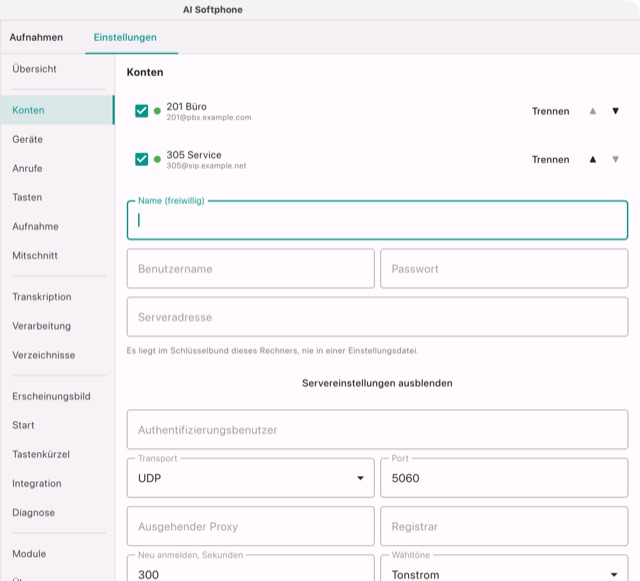640x581 pixels.
Task: Click the Authentifizierungsbenutzer field
Action: tap(377, 430)
